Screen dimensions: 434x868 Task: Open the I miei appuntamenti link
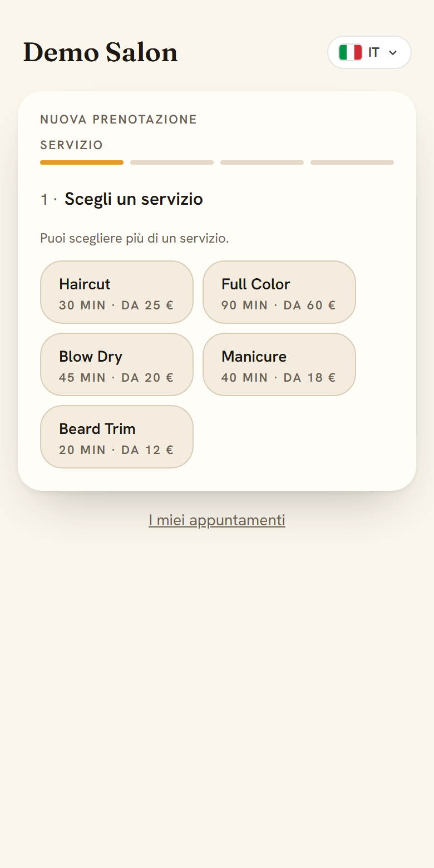217,520
